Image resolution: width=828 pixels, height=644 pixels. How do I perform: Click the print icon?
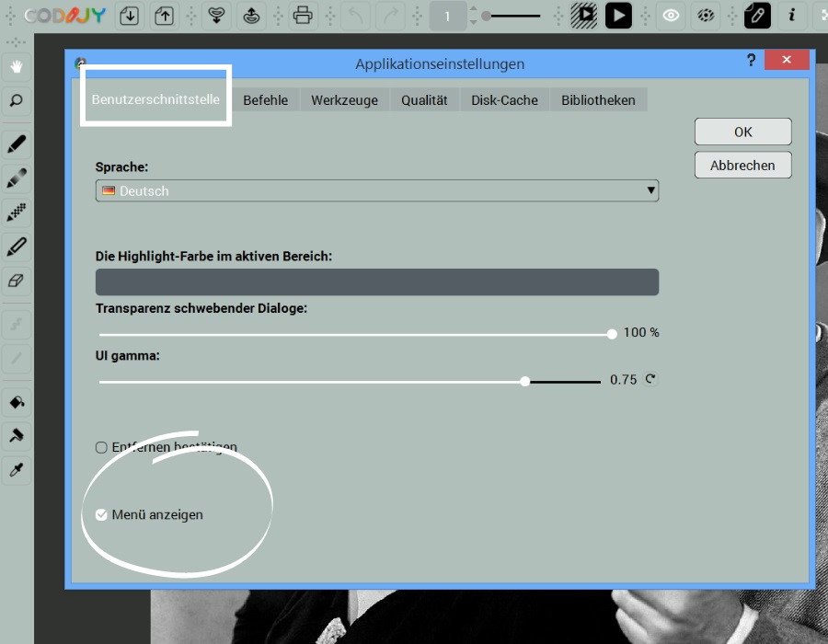point(303,16)
